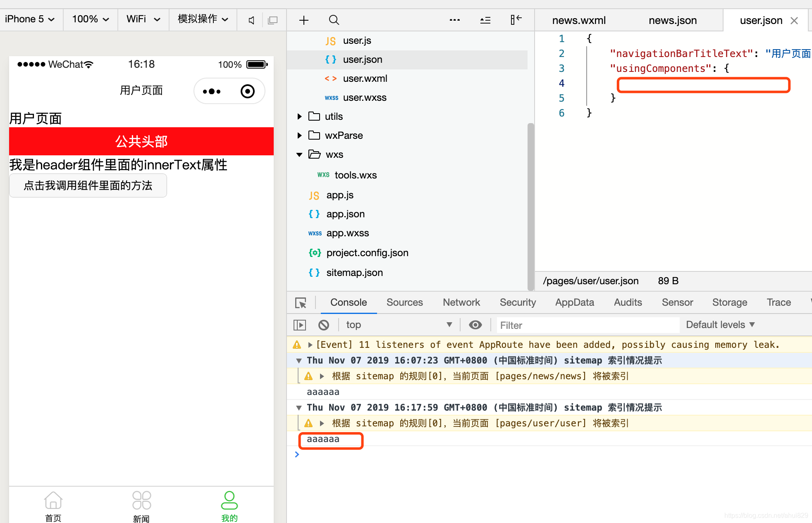Image resolution: width=812 pixels, height=523 pixels.
Task: Select the inspect element cursor in console
Action: pos(301,303)
